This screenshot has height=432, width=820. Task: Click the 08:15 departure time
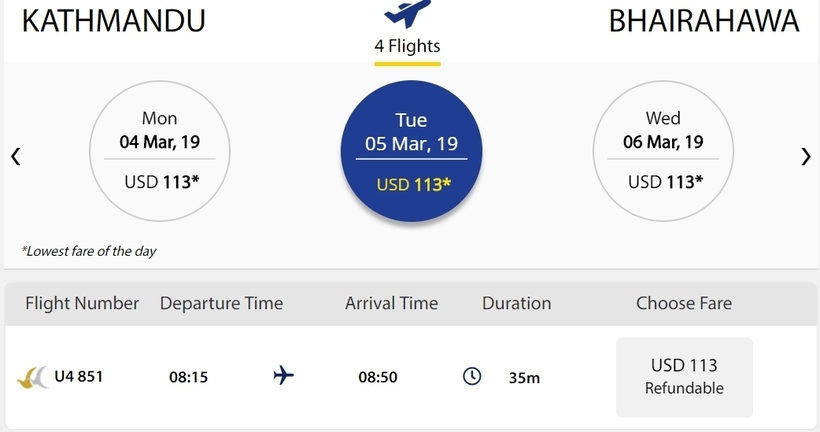(188, 377)
